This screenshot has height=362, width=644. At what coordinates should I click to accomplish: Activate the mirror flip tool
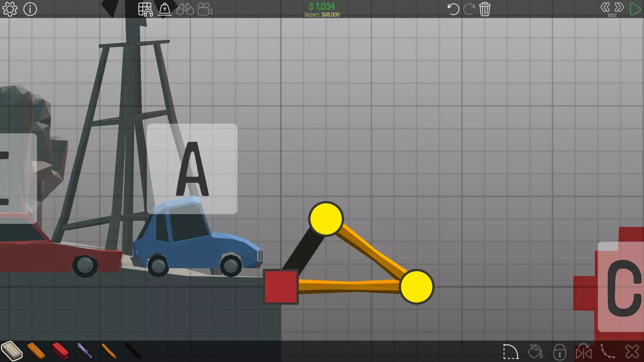[x=584, y=352]
